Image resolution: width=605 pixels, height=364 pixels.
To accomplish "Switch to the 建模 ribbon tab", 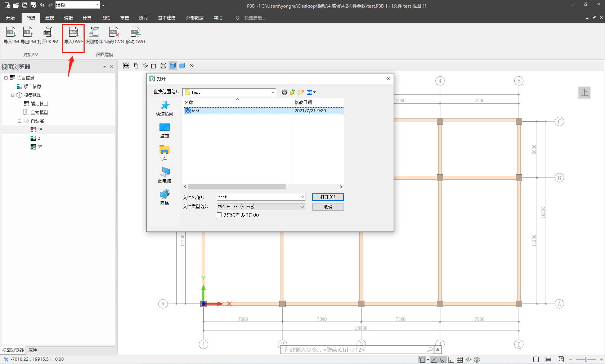I will [x=50, y=18].
